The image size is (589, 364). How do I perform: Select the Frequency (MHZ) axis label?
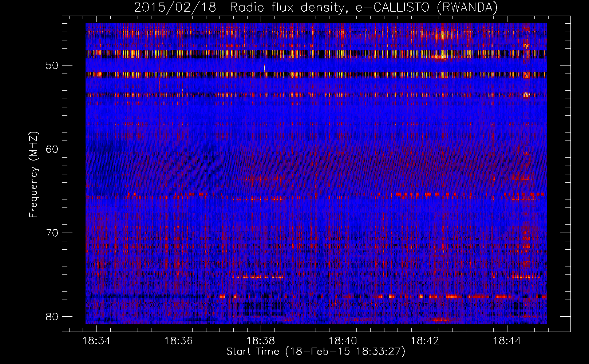tap(33, 175)
